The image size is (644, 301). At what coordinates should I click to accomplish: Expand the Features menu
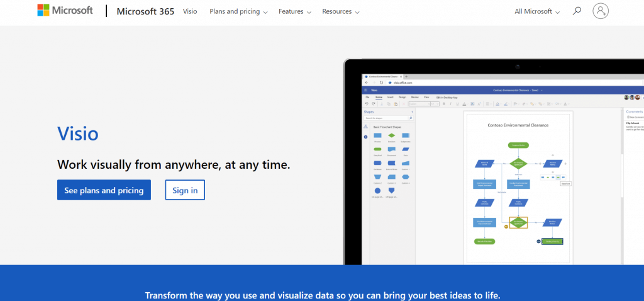(295, 11)
